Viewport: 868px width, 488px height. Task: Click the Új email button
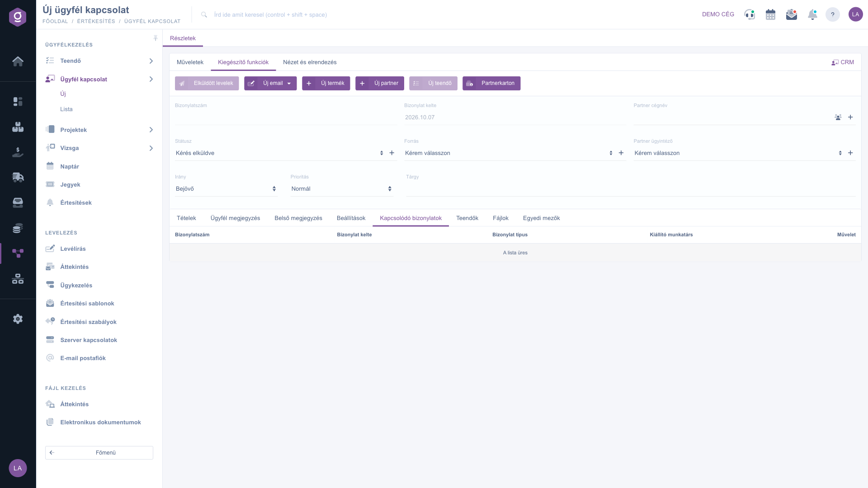270,83
